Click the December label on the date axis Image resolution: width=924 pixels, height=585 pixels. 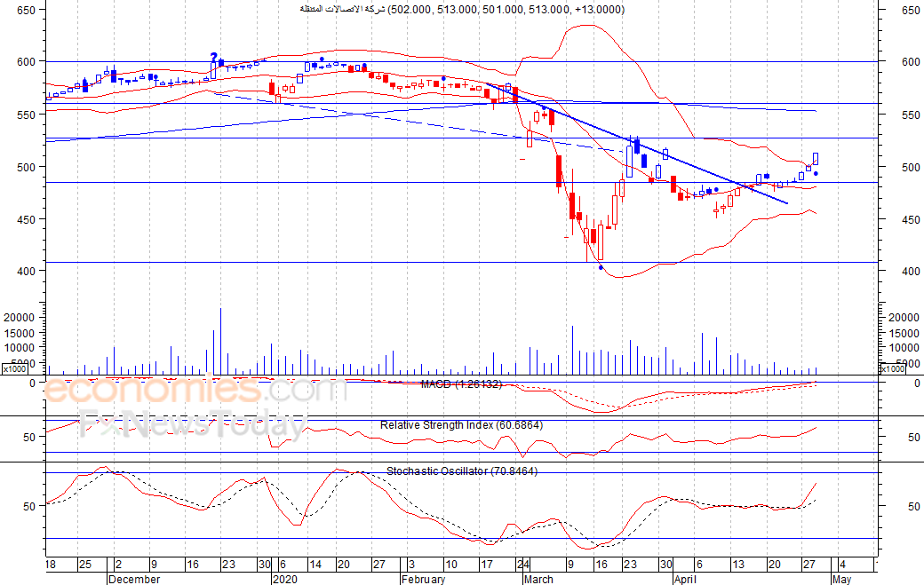click(134, 579)
